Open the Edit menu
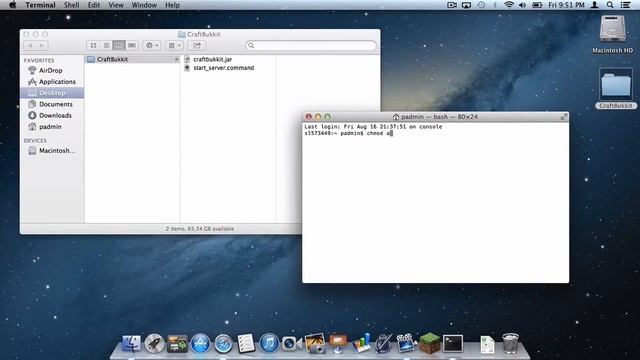 (93, 5)
